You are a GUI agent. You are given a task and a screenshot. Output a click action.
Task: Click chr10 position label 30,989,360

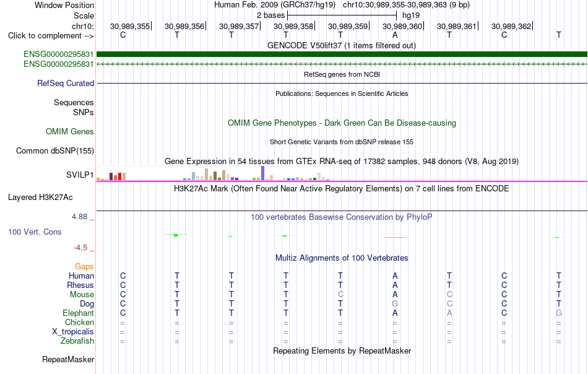click(x=402, y=26)
